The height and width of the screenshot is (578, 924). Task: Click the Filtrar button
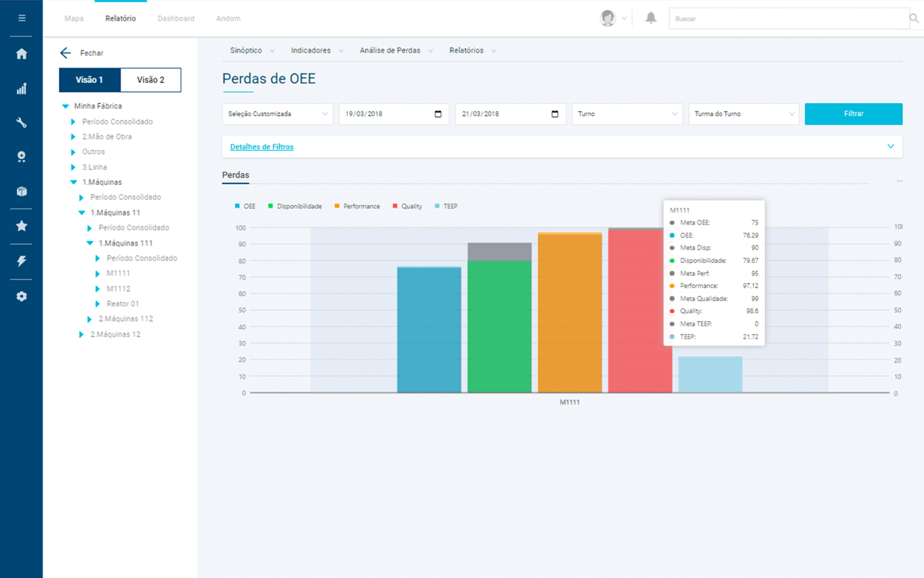[853, 114]
